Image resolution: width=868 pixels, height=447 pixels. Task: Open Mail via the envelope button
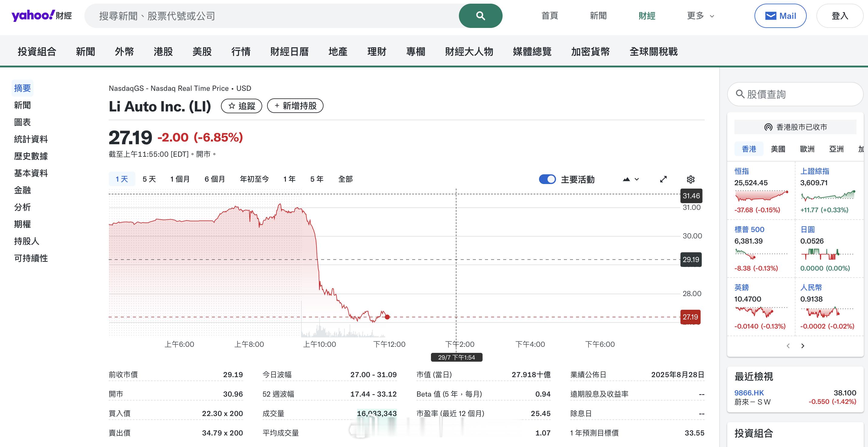pyautogui.click(x=780, y=16)
